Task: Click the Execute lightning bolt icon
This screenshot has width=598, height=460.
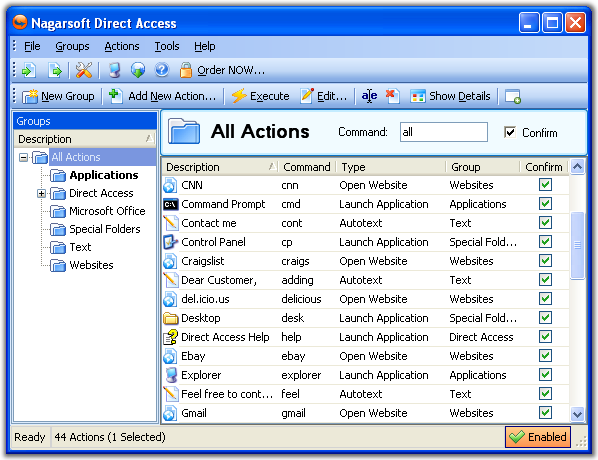Action: coord(239,96)
